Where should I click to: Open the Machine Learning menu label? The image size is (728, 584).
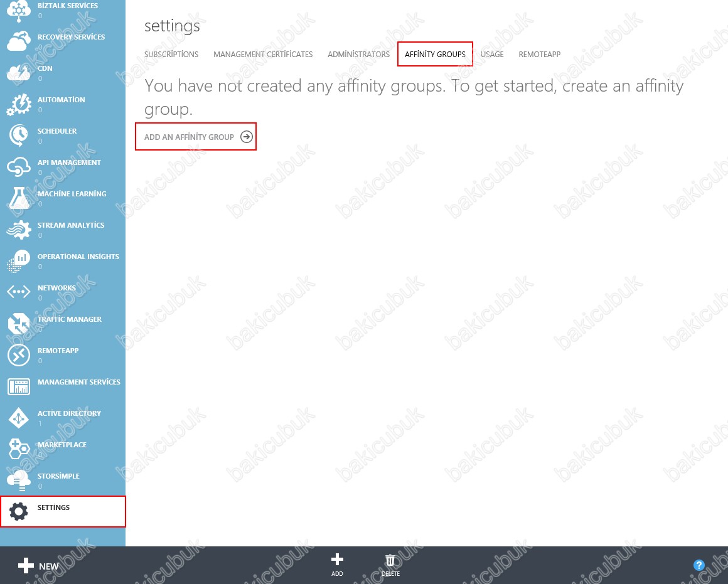point(72,194)
